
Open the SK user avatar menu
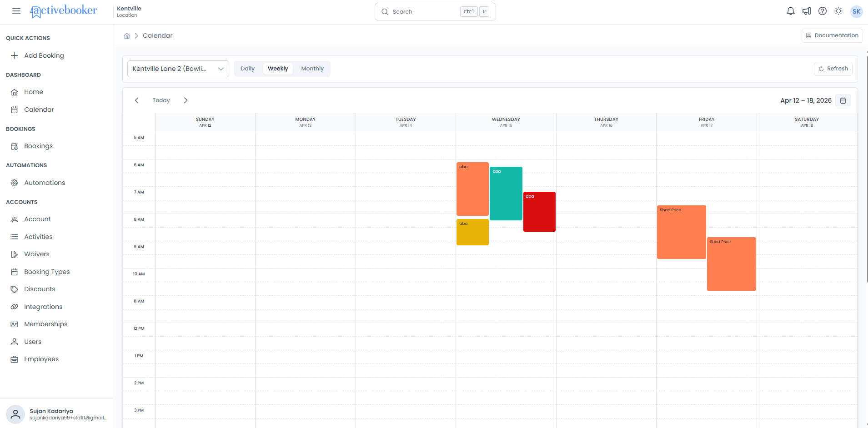click(857, 11)
